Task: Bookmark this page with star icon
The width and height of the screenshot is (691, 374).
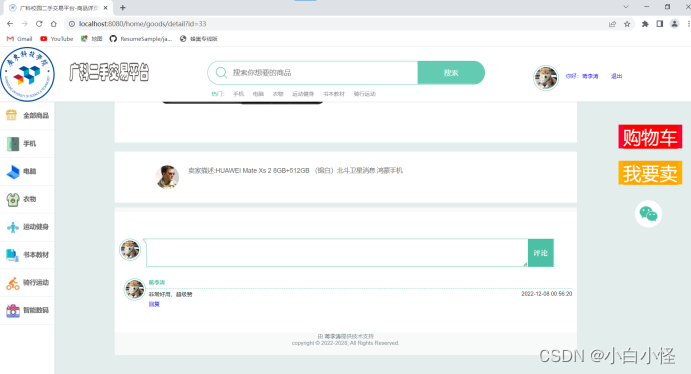Action: [627, 24]
